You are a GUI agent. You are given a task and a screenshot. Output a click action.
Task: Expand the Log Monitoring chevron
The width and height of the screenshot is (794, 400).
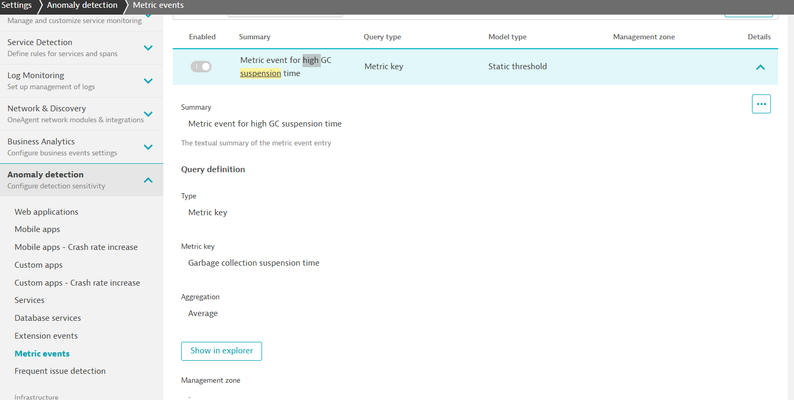(148, 81)
